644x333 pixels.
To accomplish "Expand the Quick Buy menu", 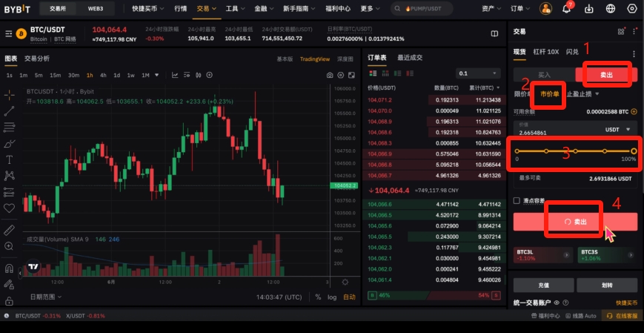I will pos(148,9).
